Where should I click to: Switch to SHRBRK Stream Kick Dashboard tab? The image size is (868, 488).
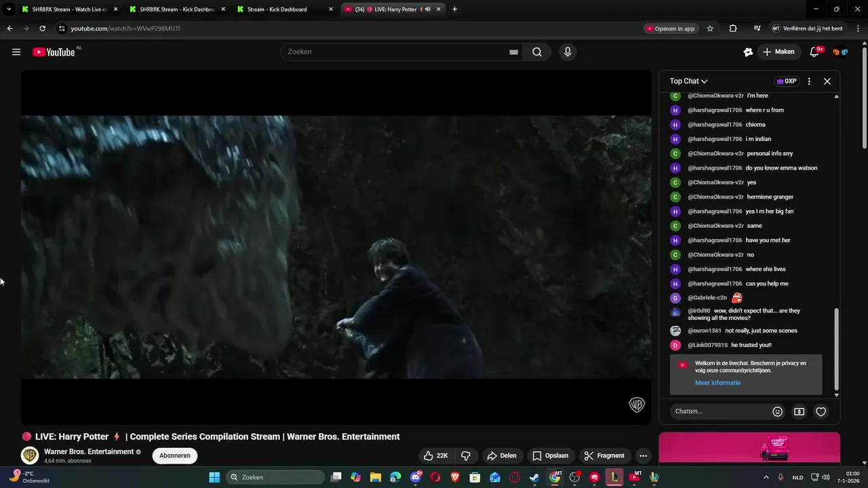click(x=177, y=9)
